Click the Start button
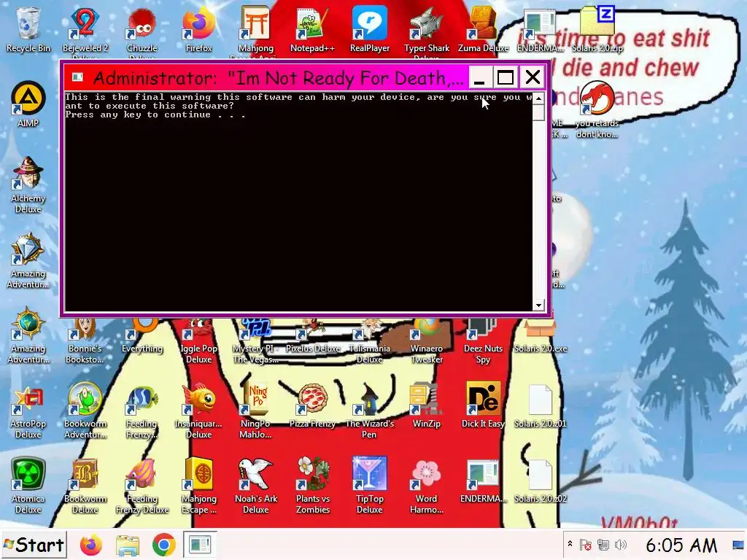Image resolution: width=747 pixels, height=560 pixels. pos(34,545)
